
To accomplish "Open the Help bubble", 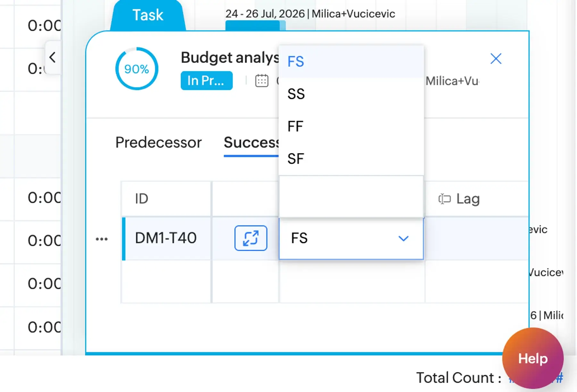I will point(533,358).
